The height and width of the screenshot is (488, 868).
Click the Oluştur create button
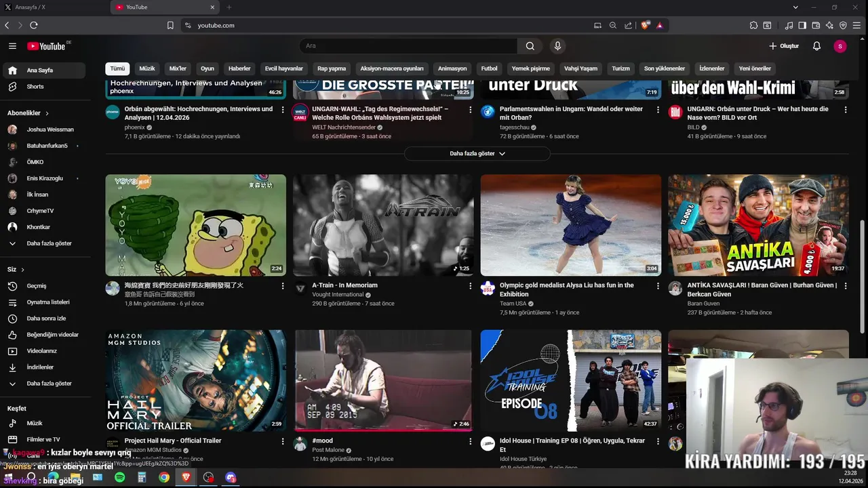point(784,46)
